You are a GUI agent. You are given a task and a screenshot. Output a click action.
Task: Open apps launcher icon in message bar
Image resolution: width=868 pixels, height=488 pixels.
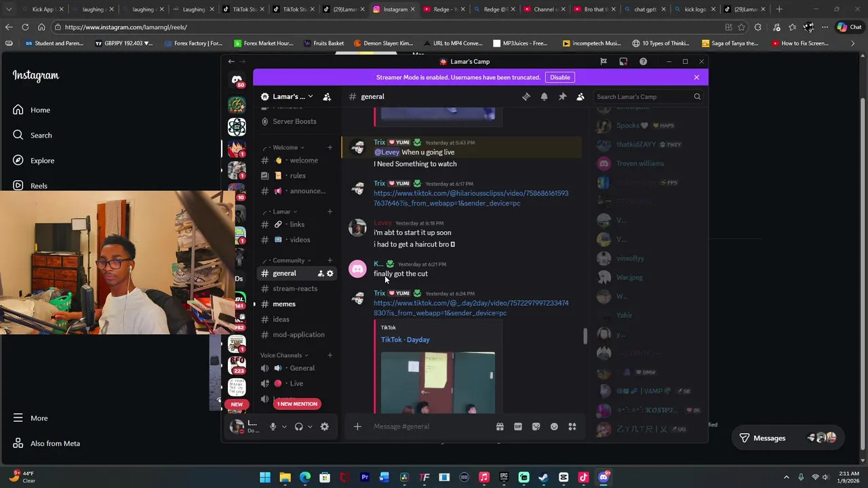[572, 426]
